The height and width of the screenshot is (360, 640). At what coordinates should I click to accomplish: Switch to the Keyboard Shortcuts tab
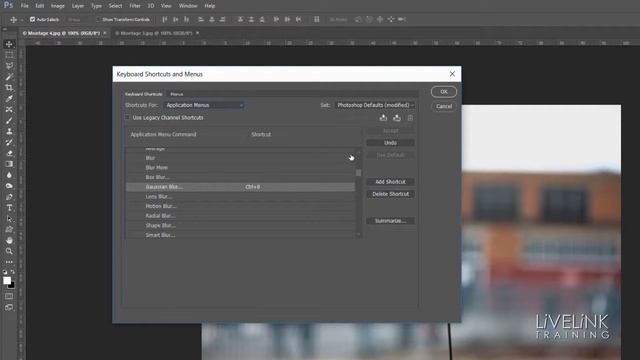click(143, 94)
